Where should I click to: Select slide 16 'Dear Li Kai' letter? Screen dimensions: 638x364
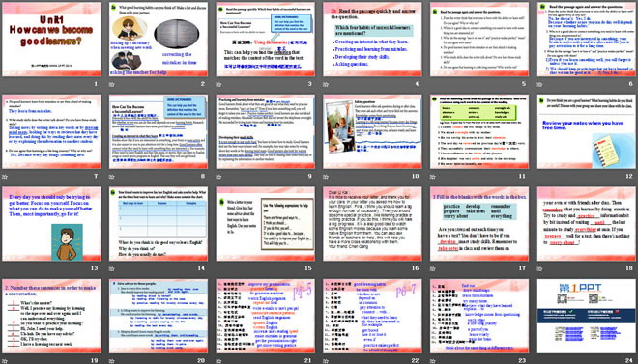(372, 224)
